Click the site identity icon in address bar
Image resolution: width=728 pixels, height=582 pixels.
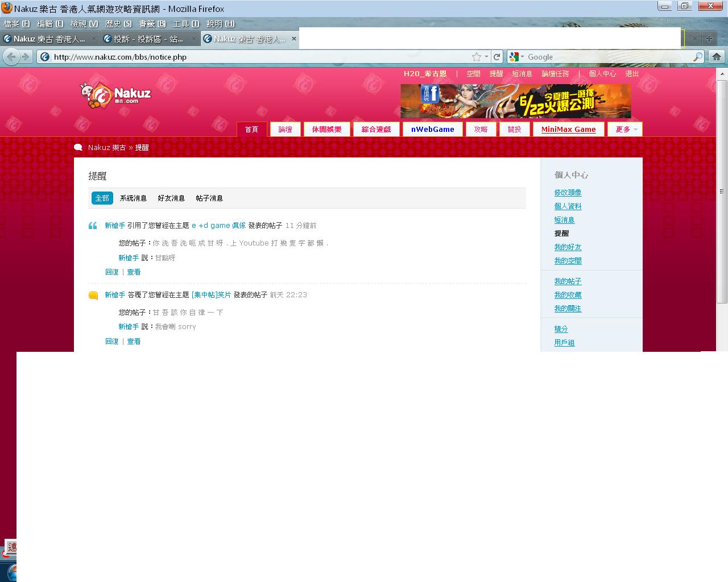click(x=45, y=57)
